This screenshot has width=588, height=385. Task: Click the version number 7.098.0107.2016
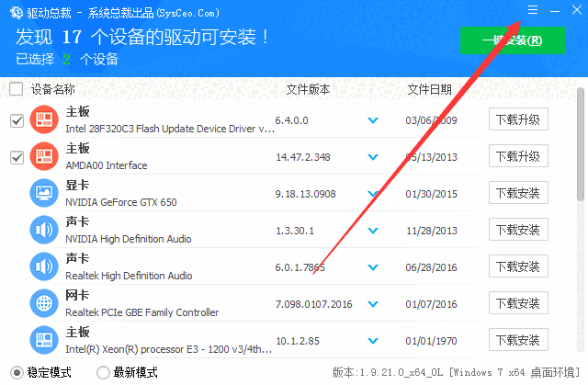pos(314,304)
